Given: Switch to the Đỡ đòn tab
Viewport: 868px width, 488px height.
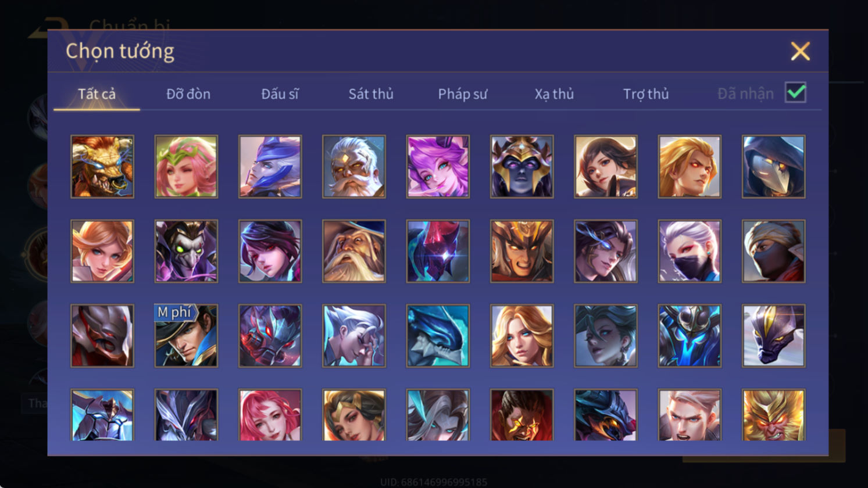Looking at the screenshot, I should [x=188, y=94].
